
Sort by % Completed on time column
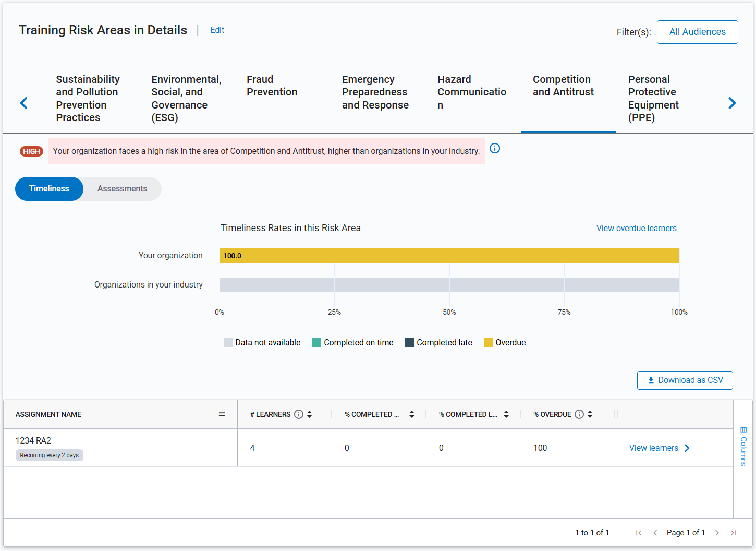412,414
